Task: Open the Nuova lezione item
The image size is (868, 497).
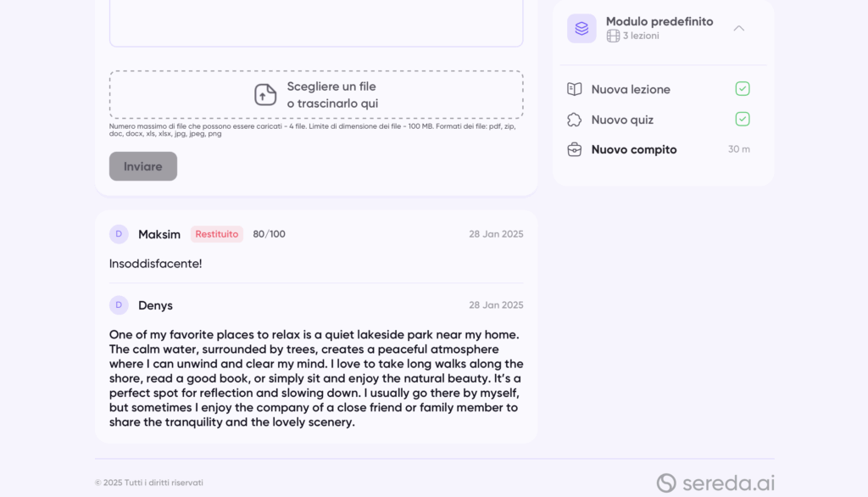Action: (631, 90)
